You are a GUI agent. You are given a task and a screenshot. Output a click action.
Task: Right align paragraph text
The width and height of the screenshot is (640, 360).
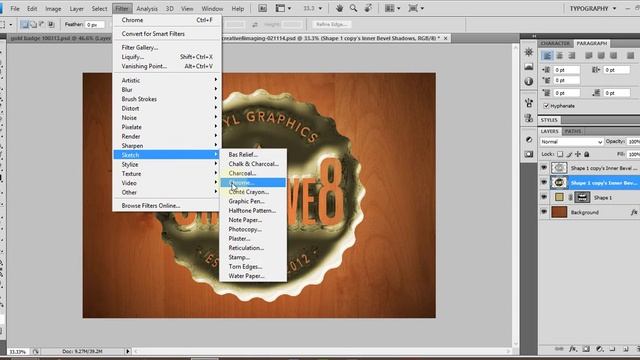click(x=572, y=56)
